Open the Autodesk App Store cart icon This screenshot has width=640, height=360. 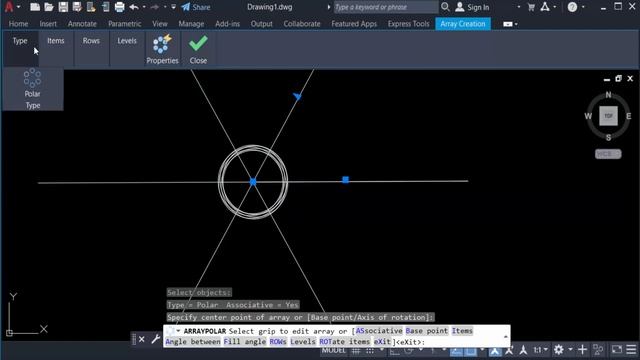(x=531, y=7)
